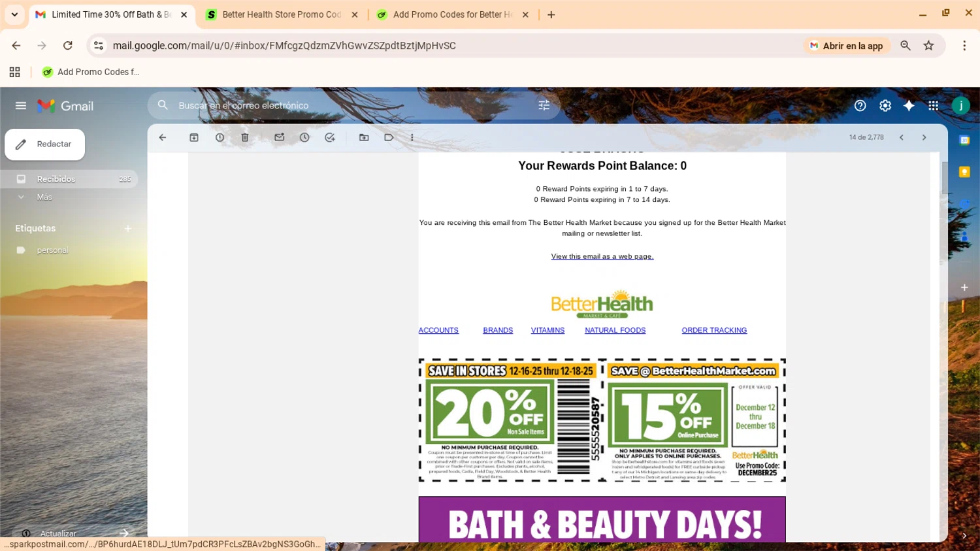Open the VITAMINS link
This screenshot has width=980, height=551.
547,330
